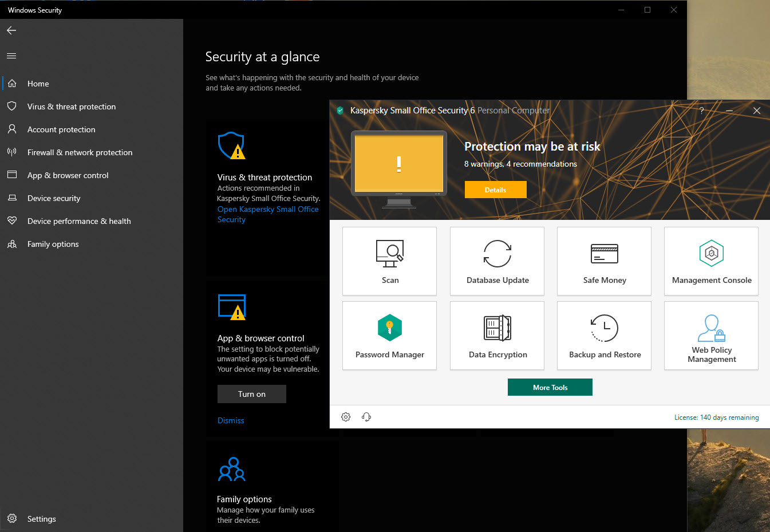Click License: 140 days remaining link
The width and height of the screenshot is (770, 532).
point(716,417)
